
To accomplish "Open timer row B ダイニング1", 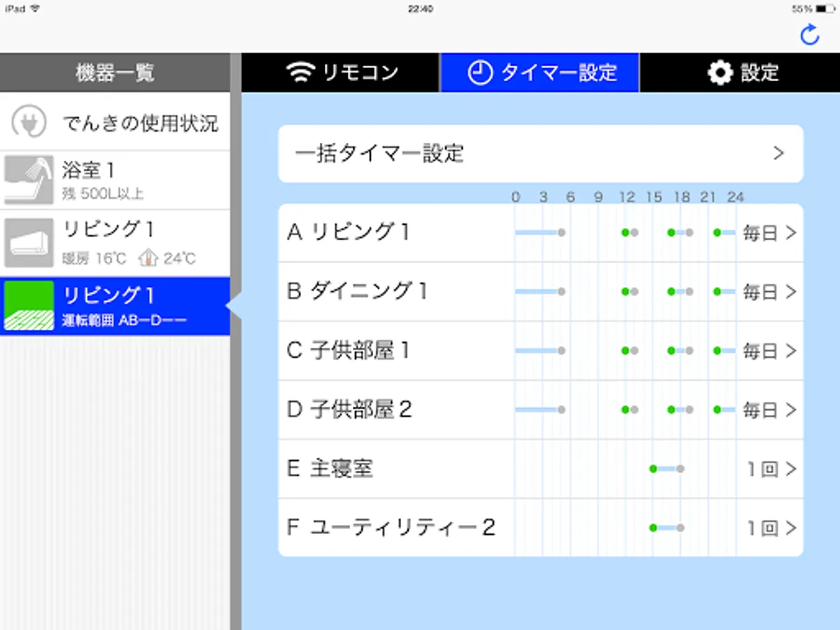I will (x=540, y=292).
